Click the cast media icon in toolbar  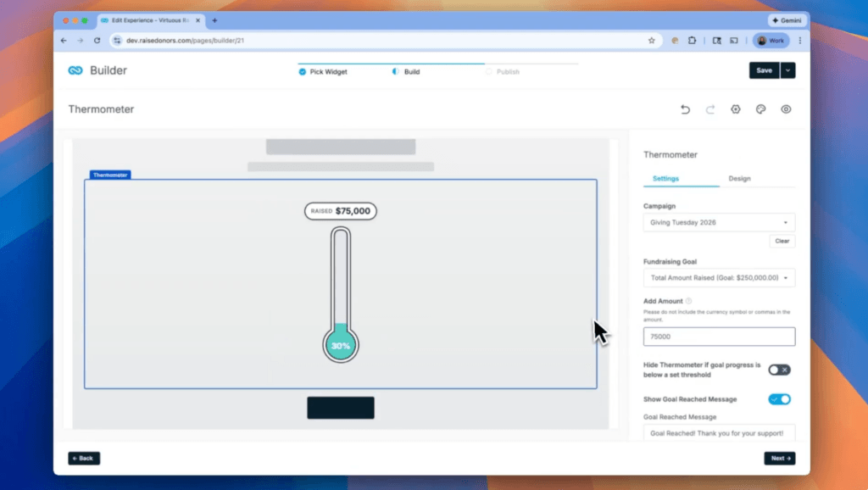[734, 41]
